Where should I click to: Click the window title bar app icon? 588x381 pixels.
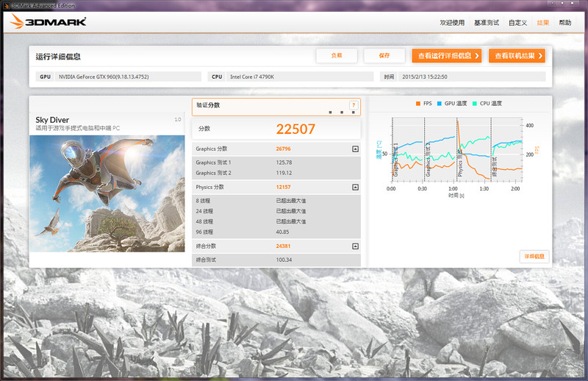[7, 6]
